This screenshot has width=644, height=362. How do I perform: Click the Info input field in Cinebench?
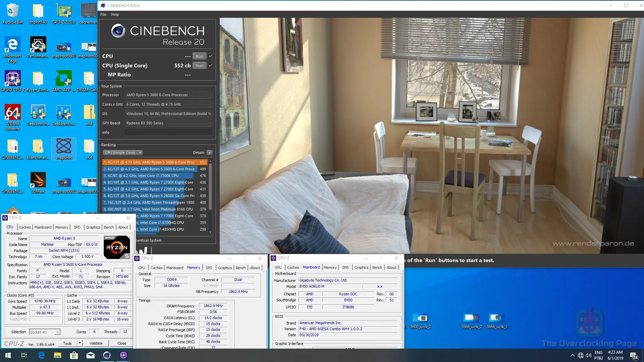[168, 132]
